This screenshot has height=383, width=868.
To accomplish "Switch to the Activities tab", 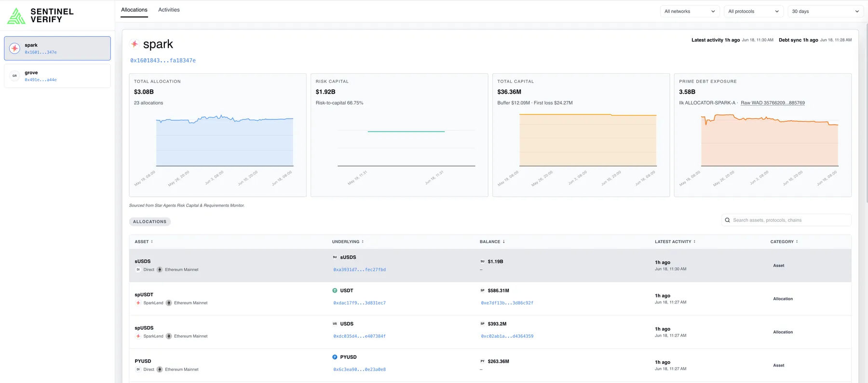I will pyautogui.click(x=169, y=10).
